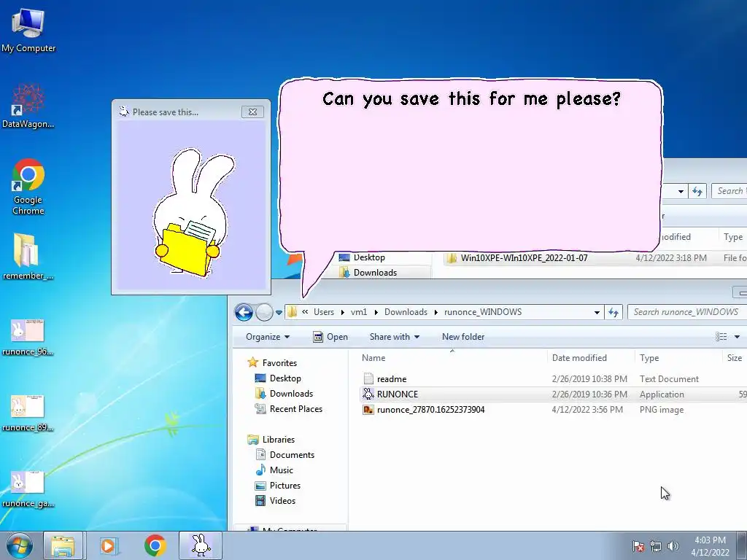The width and height of the screenshot is (747, 560).
Task: Click Downloads in the back Explorer window
Action: click(x=375, y=273)
